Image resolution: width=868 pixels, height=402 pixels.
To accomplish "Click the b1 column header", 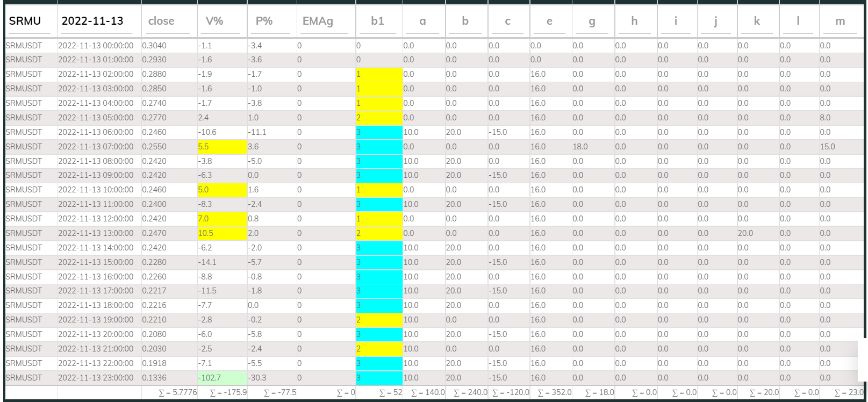I will point(378,21).
